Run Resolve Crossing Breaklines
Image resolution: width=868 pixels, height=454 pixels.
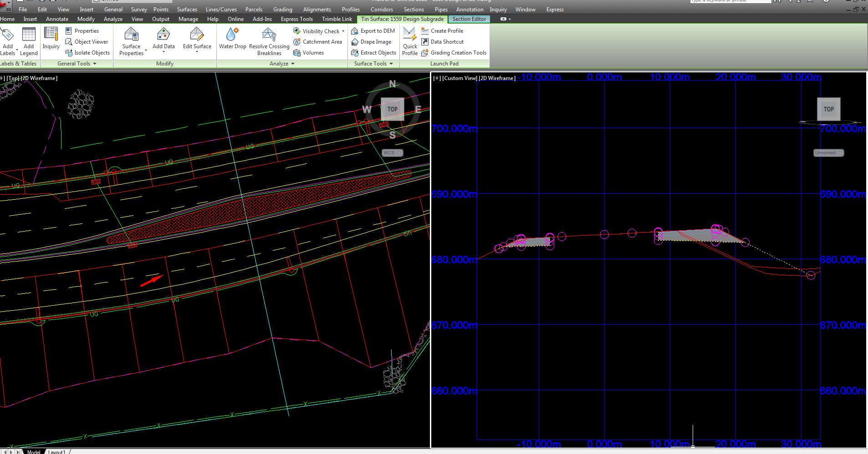point(269,41)
